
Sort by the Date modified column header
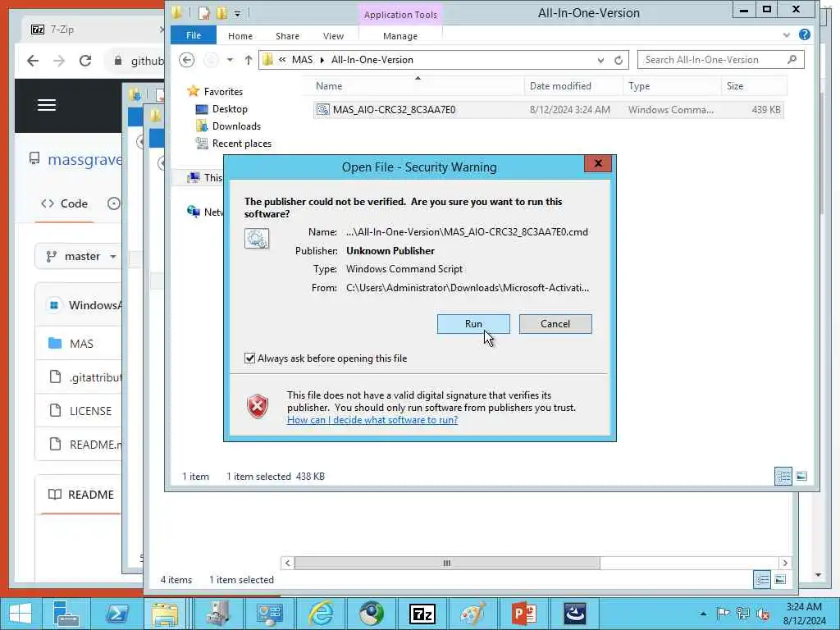click(573, 85)
